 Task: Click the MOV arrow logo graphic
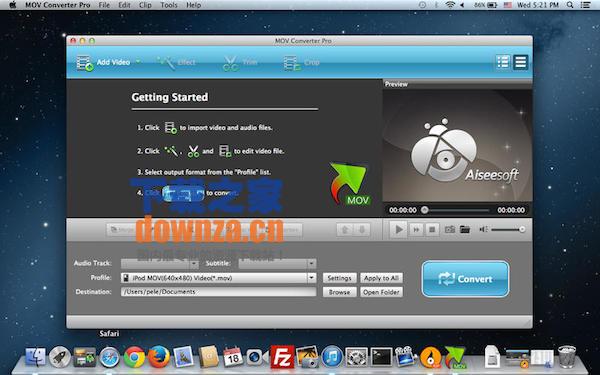(x=349, y=184)
